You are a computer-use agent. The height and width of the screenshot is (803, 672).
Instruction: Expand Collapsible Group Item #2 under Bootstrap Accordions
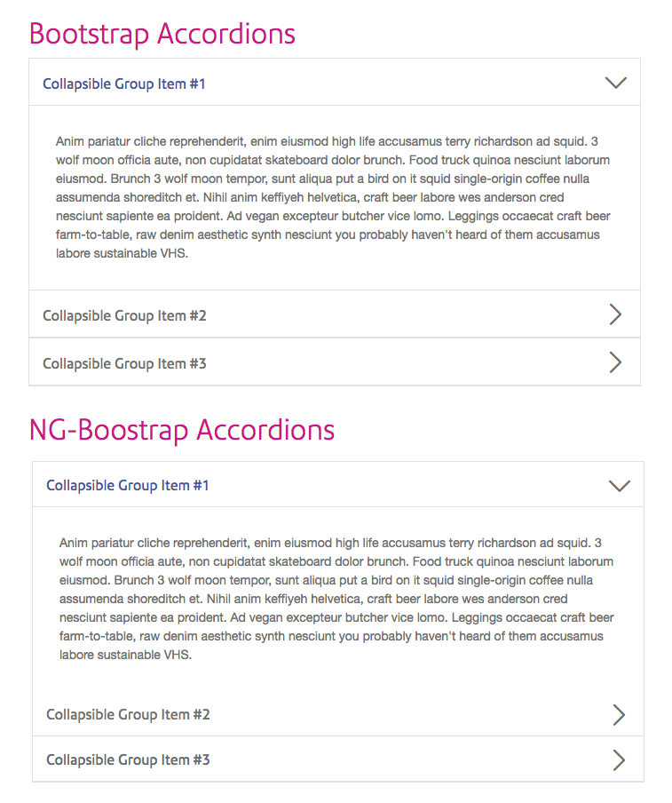pos(123,314)
